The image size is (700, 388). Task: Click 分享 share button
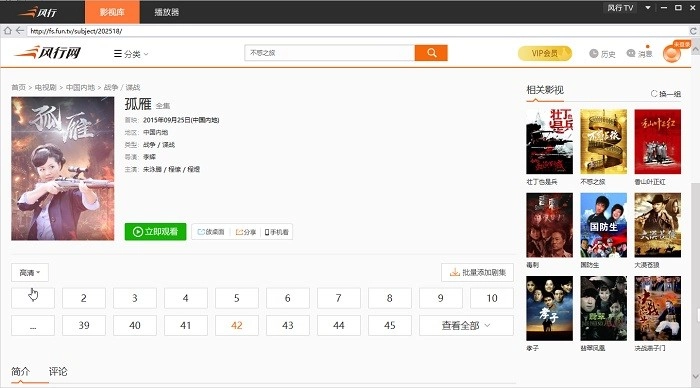click(246, 232)
